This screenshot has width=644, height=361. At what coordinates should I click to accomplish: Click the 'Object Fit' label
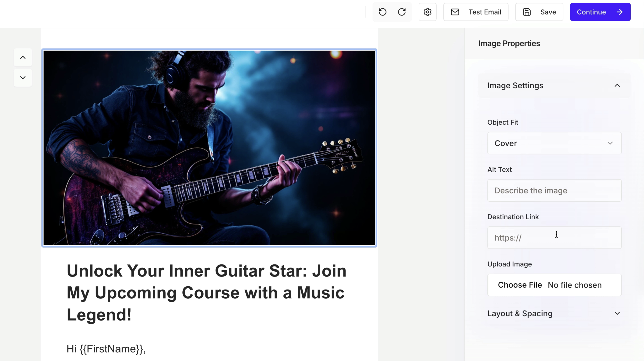tap(502, 122)
